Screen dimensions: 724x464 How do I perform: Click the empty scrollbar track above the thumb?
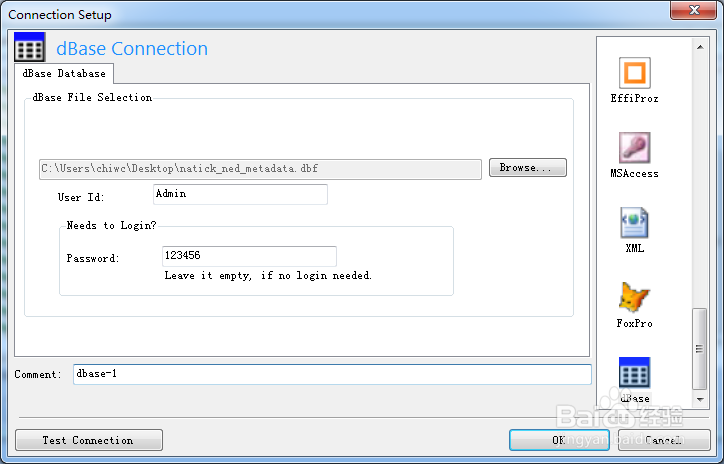(x=700, y=181)
